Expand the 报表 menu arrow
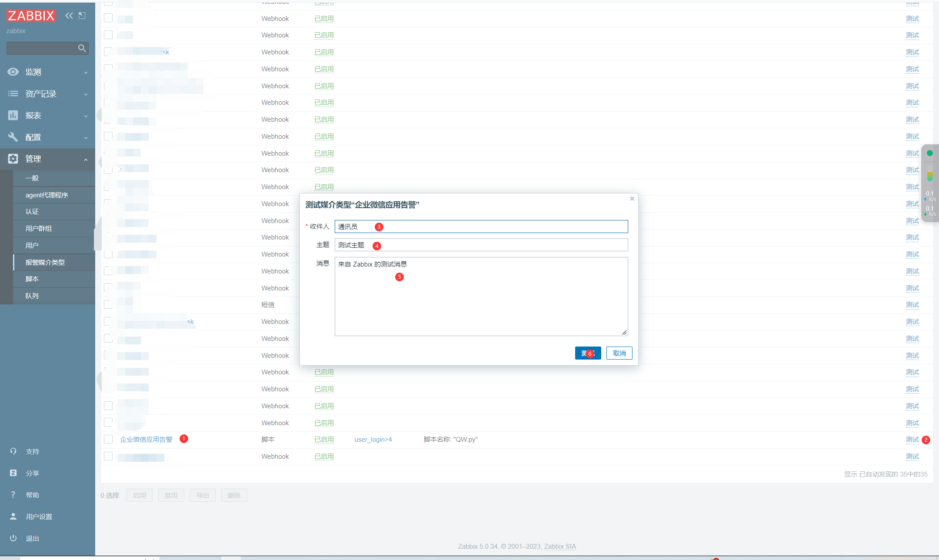Screen dimensions: 939x560 pyautogui.click(x=86, y=116)
